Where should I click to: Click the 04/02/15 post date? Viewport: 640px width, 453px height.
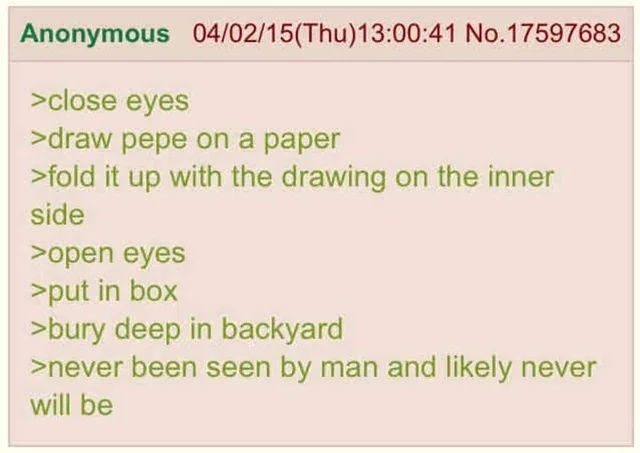(242, 33)
